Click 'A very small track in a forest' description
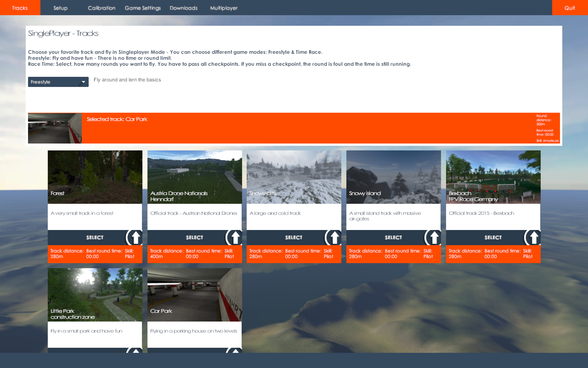Image resolution: width=588 pixels, height=368 pixels. pos(82,213)
